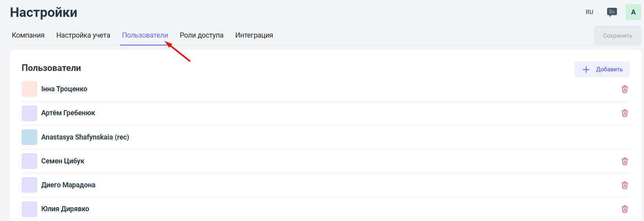
Task: Click the plus icon in the Добавить button
Action: coord(586,69)
